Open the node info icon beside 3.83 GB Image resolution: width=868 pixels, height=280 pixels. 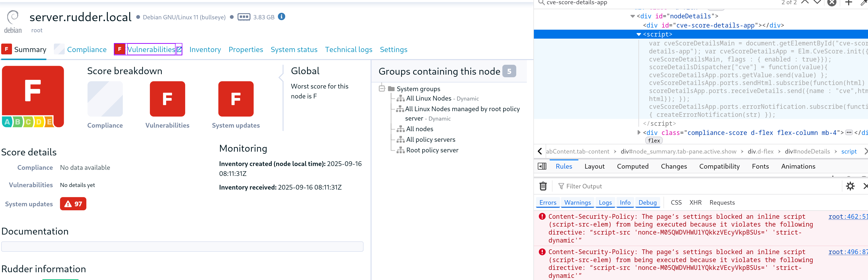click(x=282, y=16)
